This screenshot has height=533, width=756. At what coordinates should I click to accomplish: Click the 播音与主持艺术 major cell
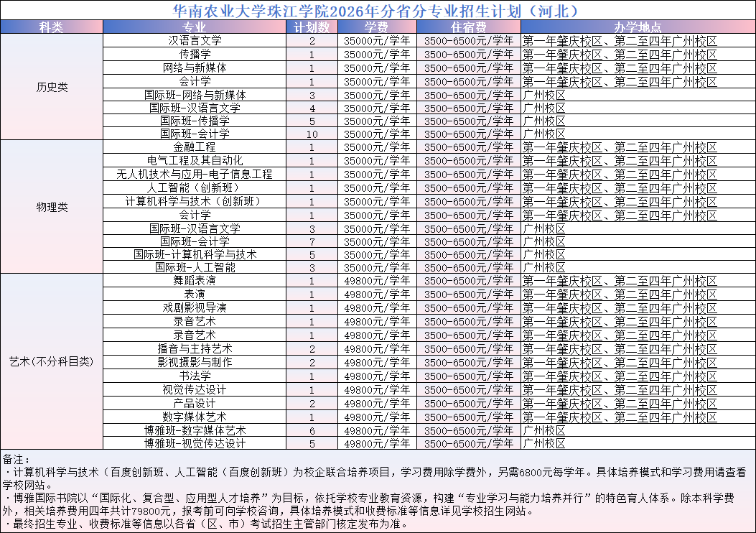coord(195,348)
